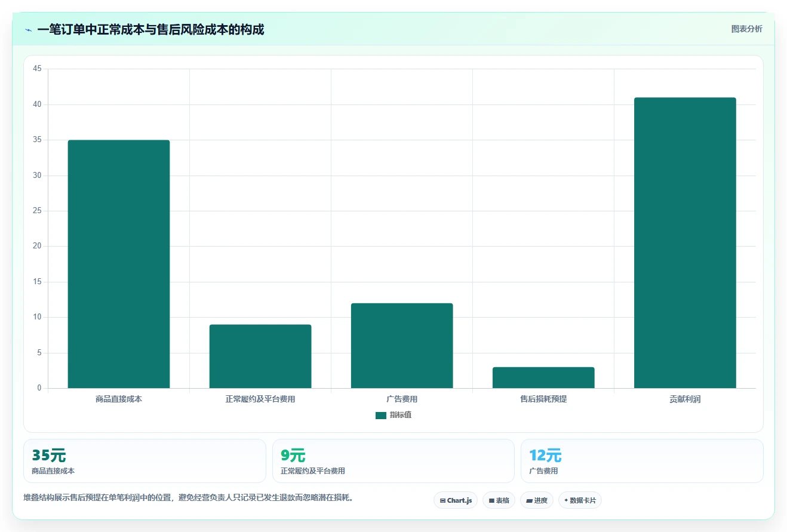Click the 9元 value card
787x532 pixels.
(x=393, y=461)
